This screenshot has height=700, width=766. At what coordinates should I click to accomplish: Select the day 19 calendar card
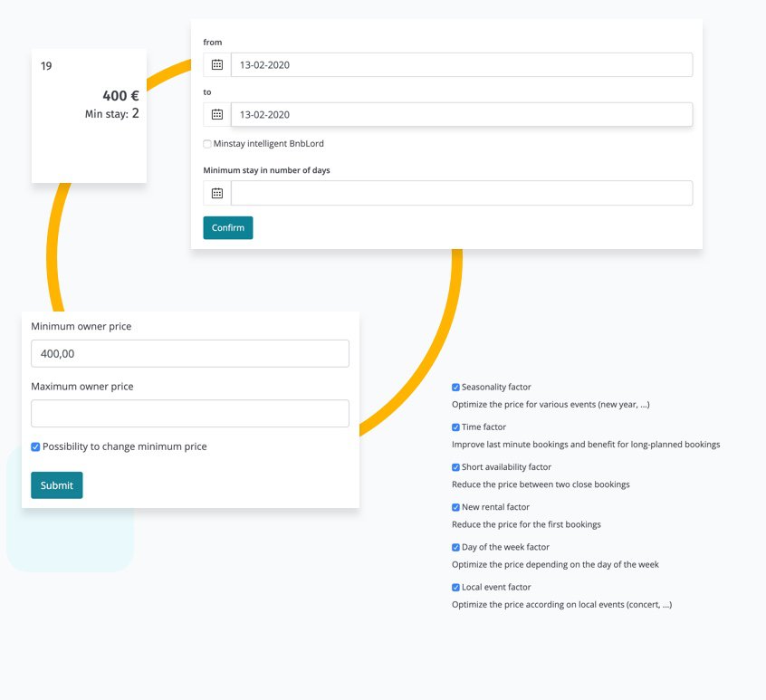tap(89, 116)
